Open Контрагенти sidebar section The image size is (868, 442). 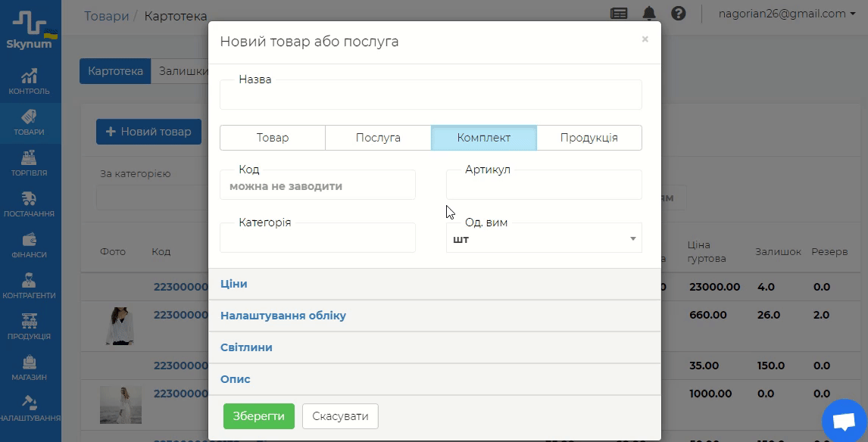30,286
